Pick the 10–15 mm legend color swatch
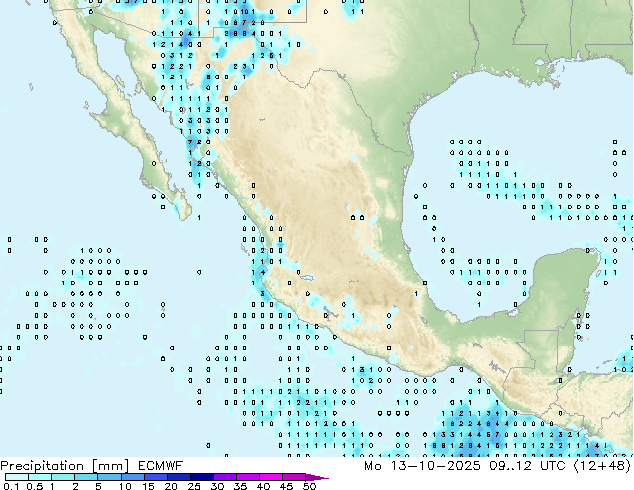Screen dimensions: 634x490 coord(133,477)
